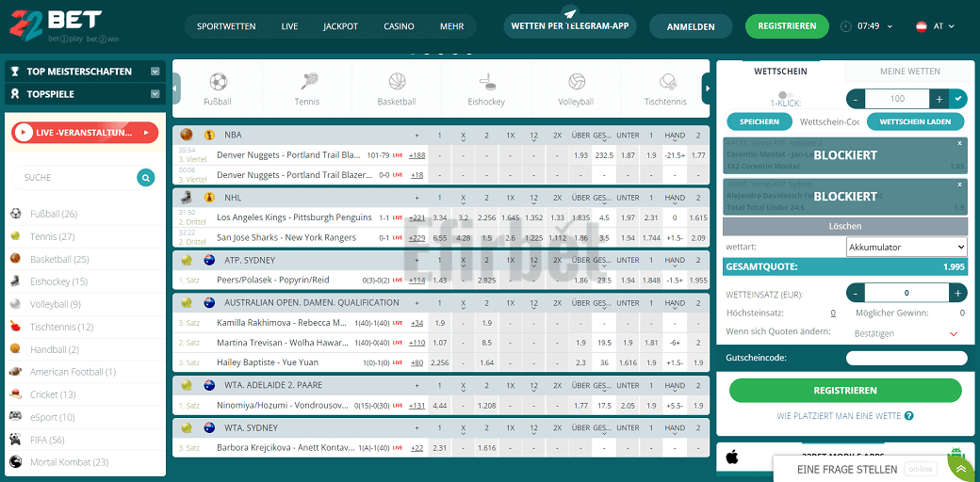This screenshot has width=980, height=482.
Task: Switch to the Wettschein tab
Action: (x=780, y=72)
